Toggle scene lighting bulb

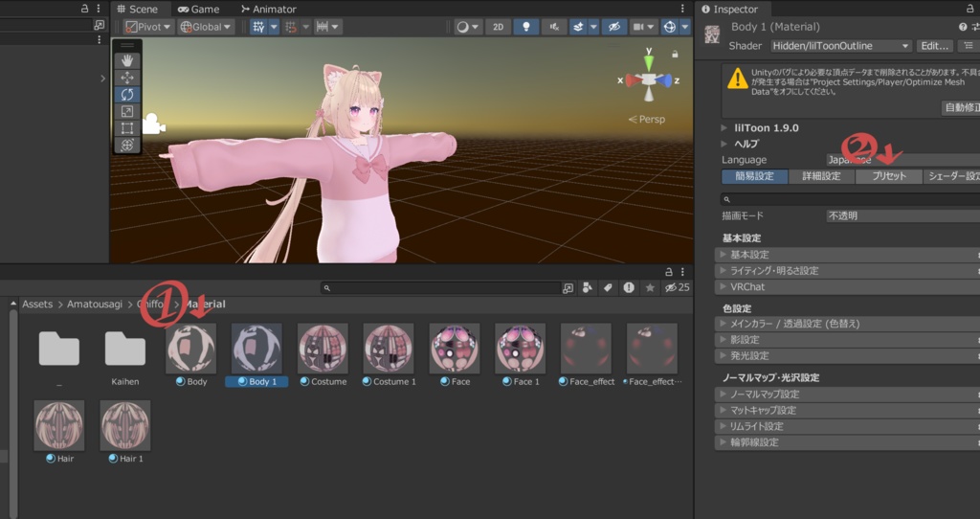pos(526,27)
